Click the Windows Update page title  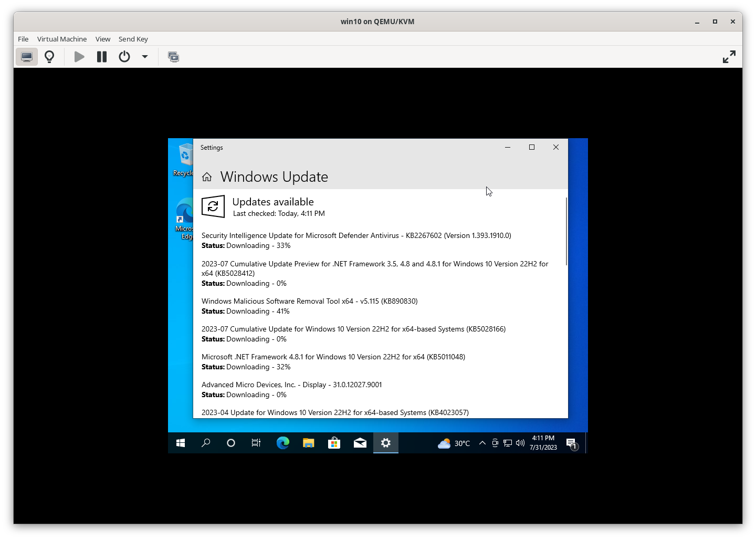[x=274, y=177]
